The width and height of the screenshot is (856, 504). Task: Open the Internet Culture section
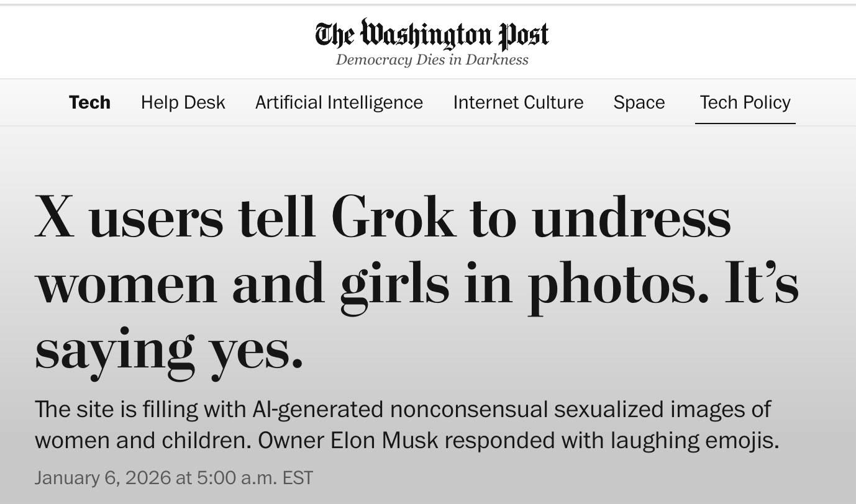[x=518, y=102]
